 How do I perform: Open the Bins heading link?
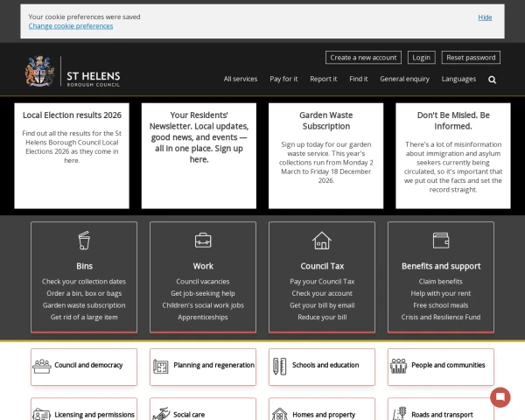tap(84, 266)
